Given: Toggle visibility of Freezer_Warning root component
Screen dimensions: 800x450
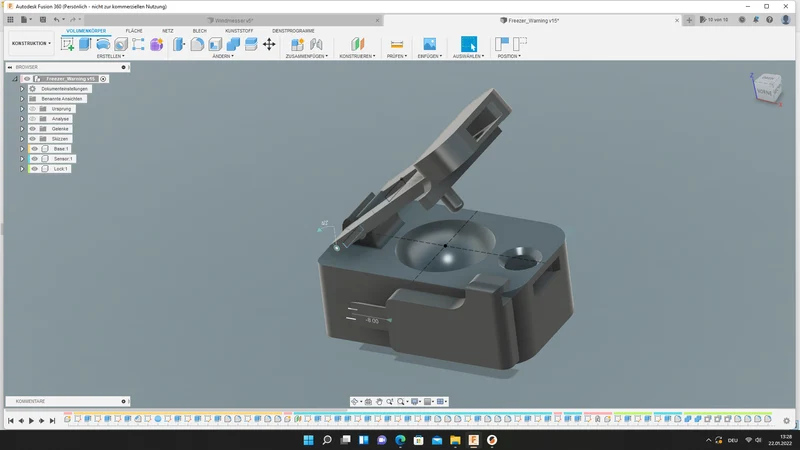Looking at the screenshot, I should tap(27, 79).
